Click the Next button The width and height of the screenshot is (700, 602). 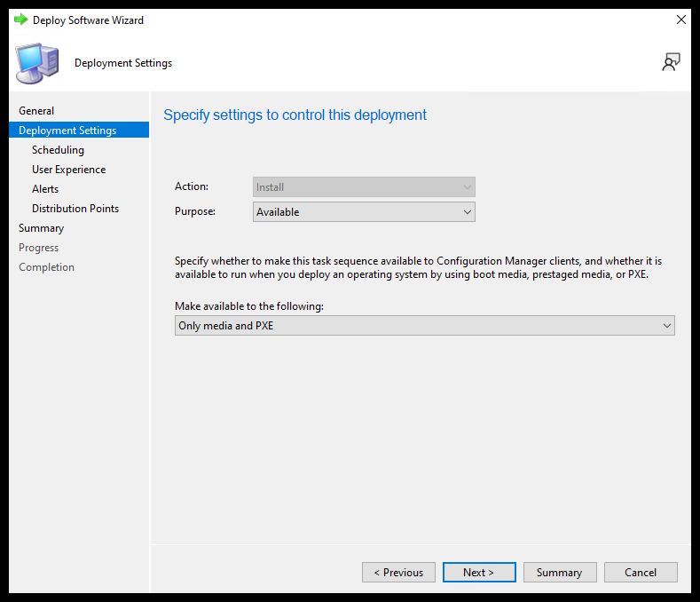click(x=479, y=572)
